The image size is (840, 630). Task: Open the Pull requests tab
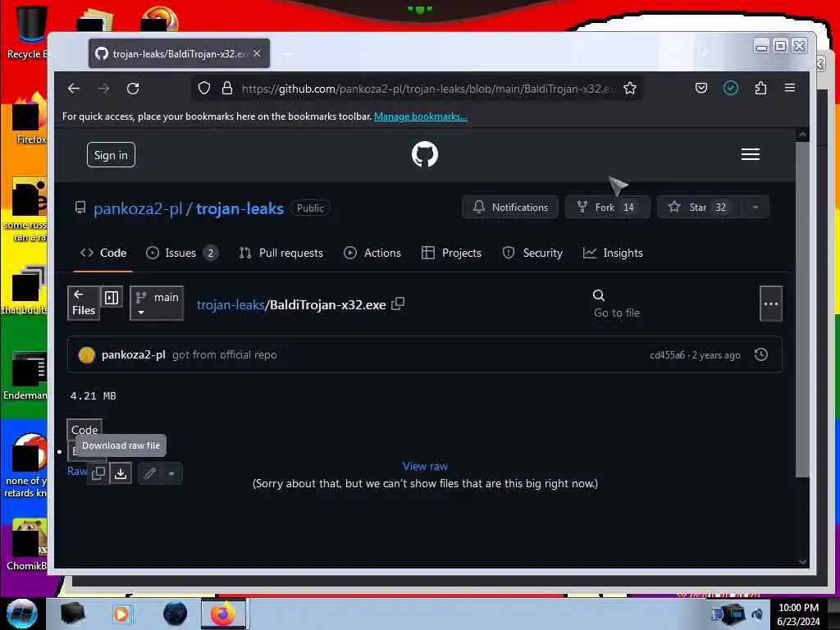(x=281, y=253)
